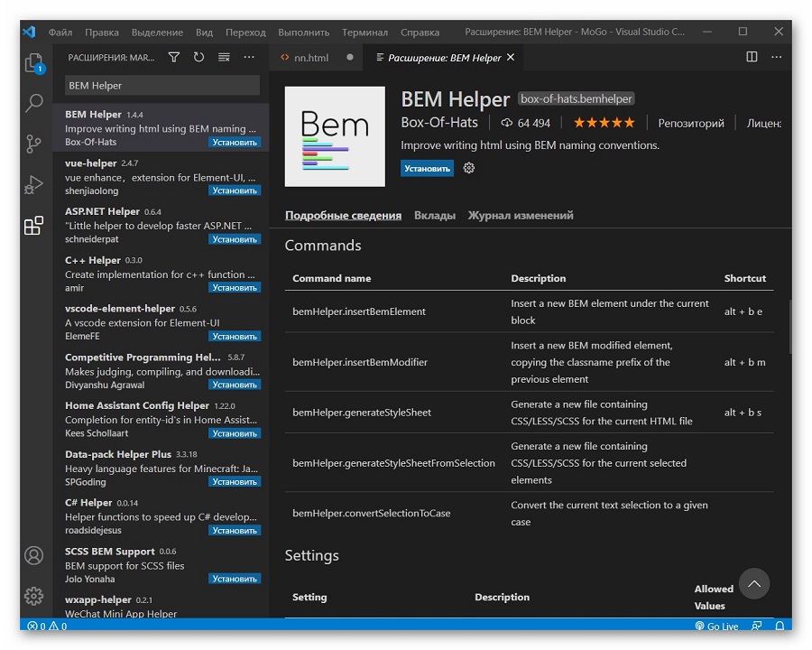Clear extension search results icon

pyautogui.click(x=224, y=57)
